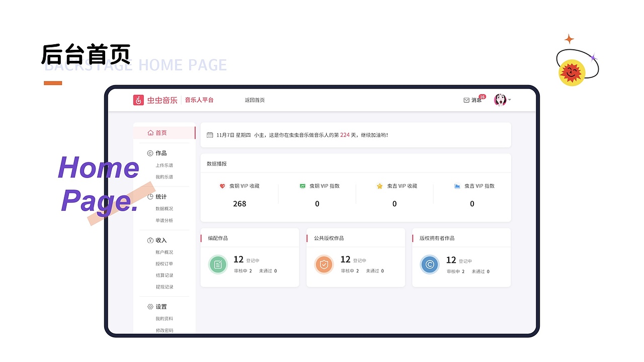The height and width of the screenshot is (362, 644).
Task: Open 账户概况 in the sidebar
Action: click(164, 252)
